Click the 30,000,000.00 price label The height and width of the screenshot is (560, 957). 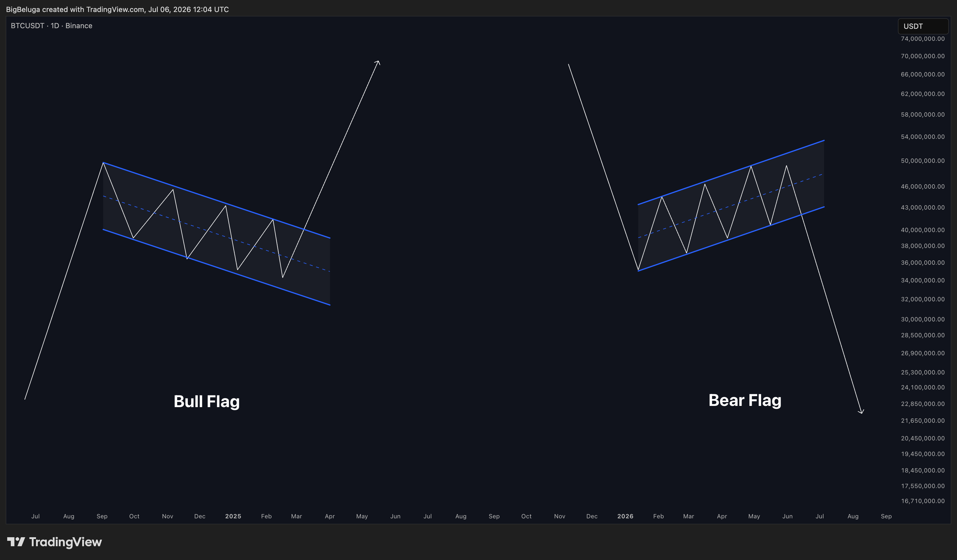click(922, 320)
